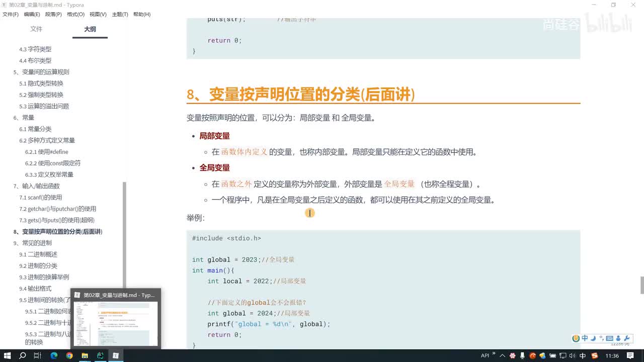The width and height of the screenshot is (644, 362).
Task: Go to outline item 9.1 二进制概述
Action: [38, 254]
